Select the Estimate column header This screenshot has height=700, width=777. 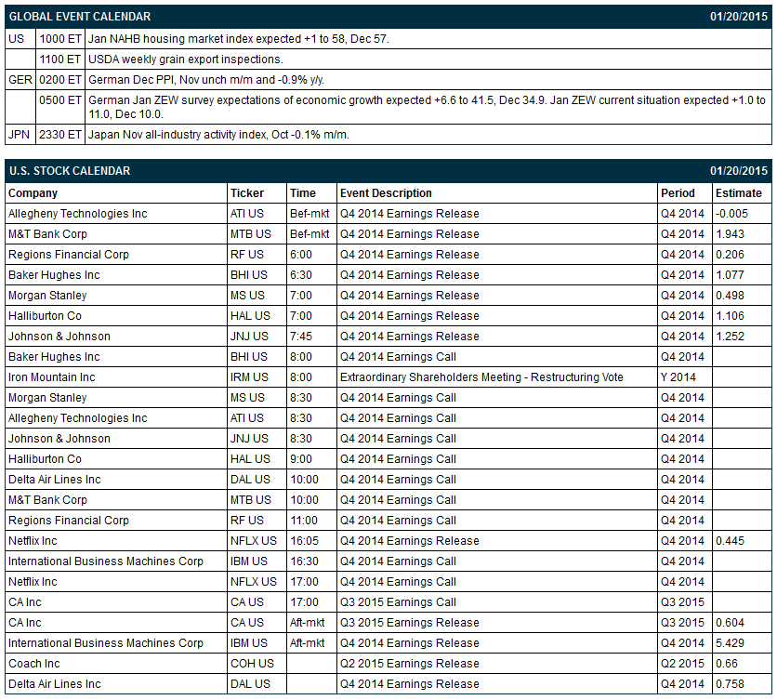pyautogui.click(x=738, y=193)
